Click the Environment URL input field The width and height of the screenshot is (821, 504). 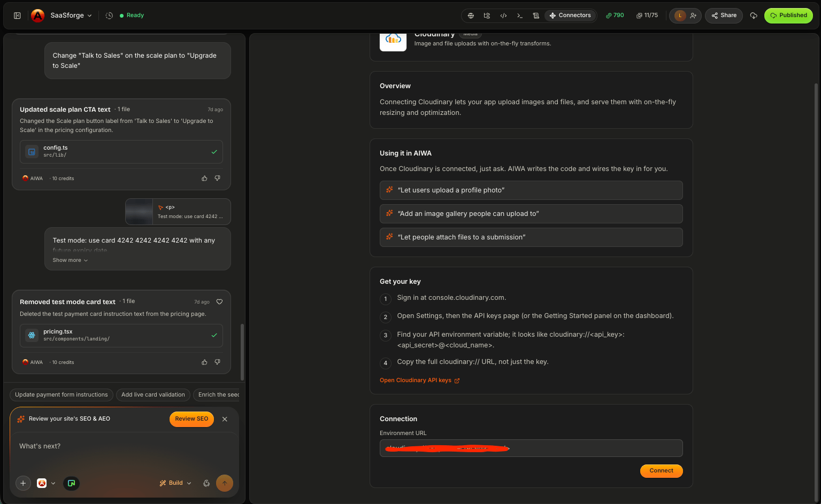531,448
